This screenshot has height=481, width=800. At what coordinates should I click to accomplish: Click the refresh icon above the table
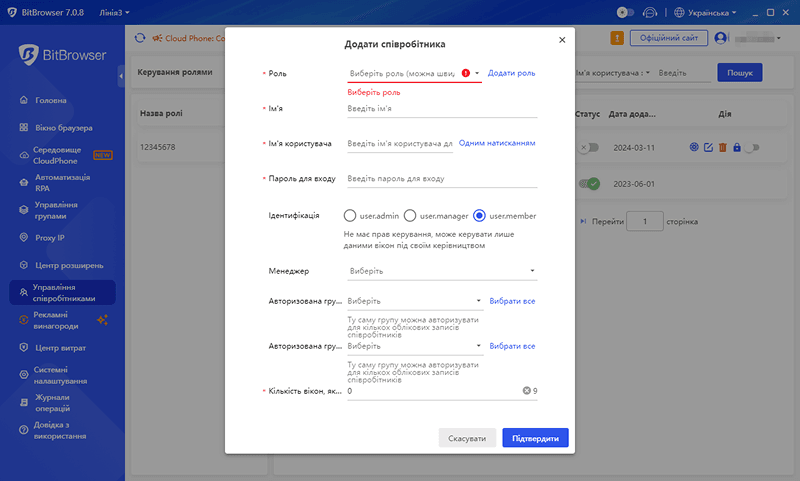pyautogui.click(x=140, y=38)
